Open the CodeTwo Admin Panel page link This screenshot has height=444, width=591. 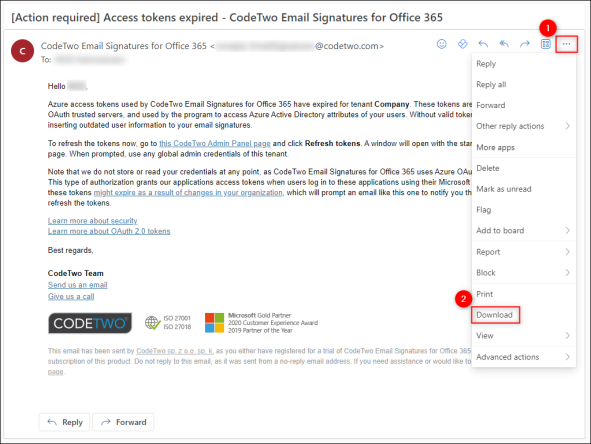pos(215,143)
